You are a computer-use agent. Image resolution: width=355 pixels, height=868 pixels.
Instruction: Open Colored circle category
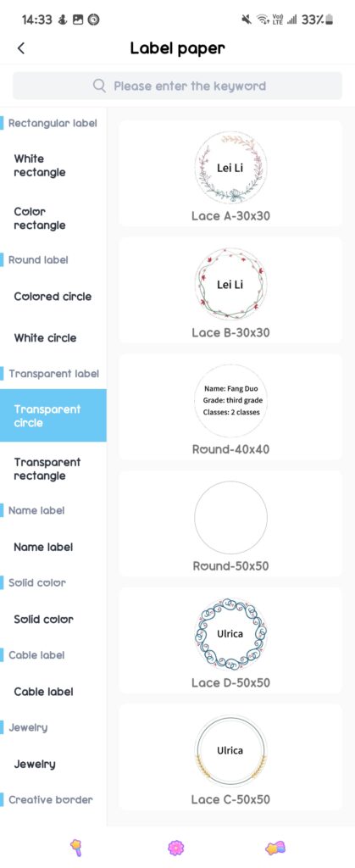pyautogui.click(x=53, y=296)
